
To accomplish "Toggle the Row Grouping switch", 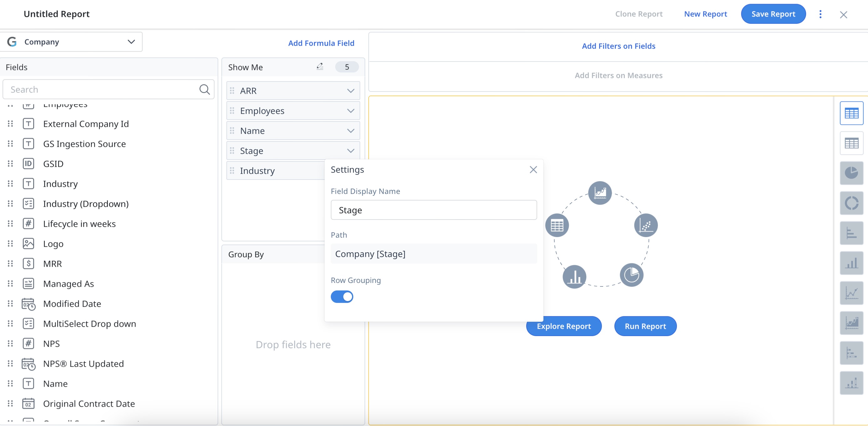I will 342,297.
